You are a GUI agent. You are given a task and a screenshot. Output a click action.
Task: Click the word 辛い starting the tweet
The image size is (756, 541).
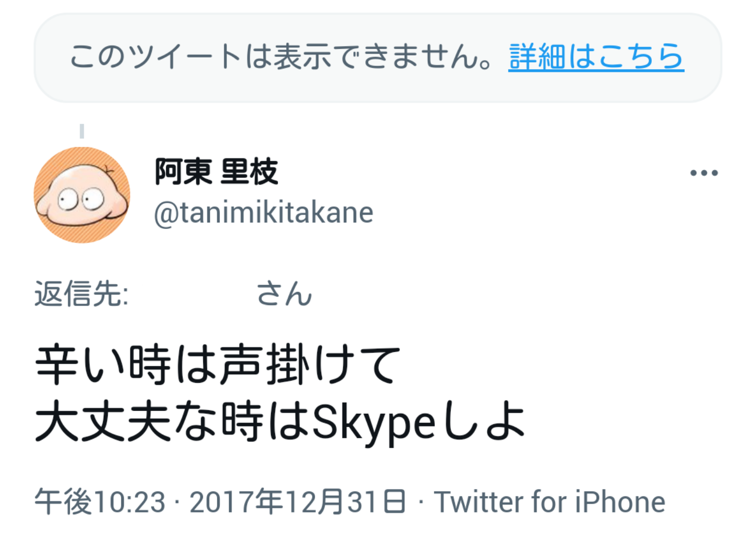coord(80,365)
